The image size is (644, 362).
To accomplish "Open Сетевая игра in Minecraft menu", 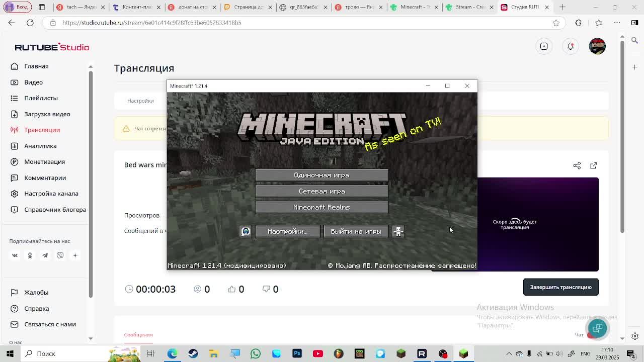I will (x=321, y=191).
